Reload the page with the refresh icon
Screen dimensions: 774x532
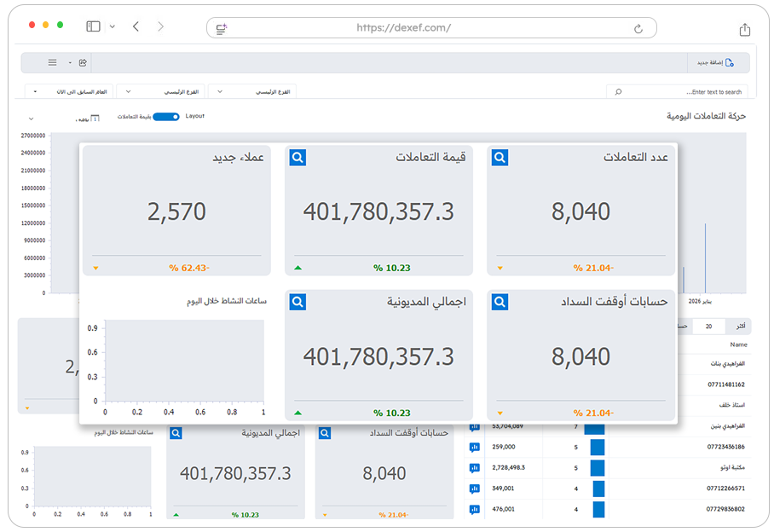tap(638, 29)
